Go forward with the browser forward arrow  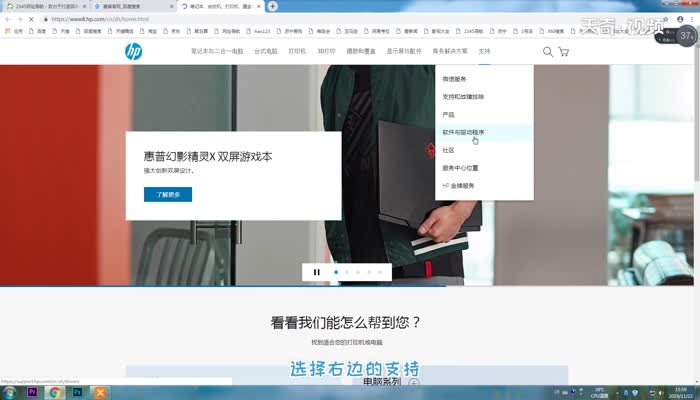[20, 19]
